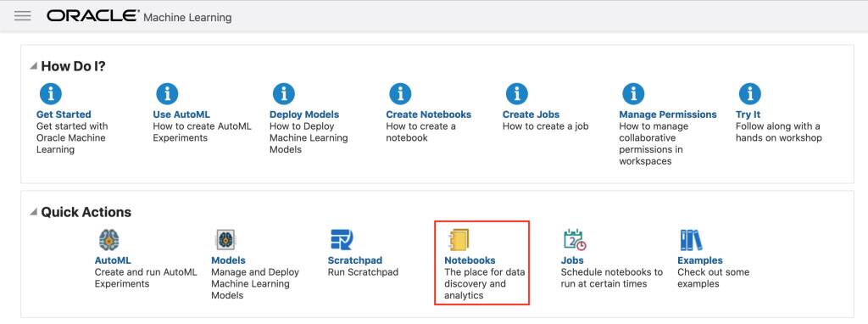The height and width of the screenshot is (324, 868).
Task: Follow the Create Jobs help link
Action: point(531,115)
